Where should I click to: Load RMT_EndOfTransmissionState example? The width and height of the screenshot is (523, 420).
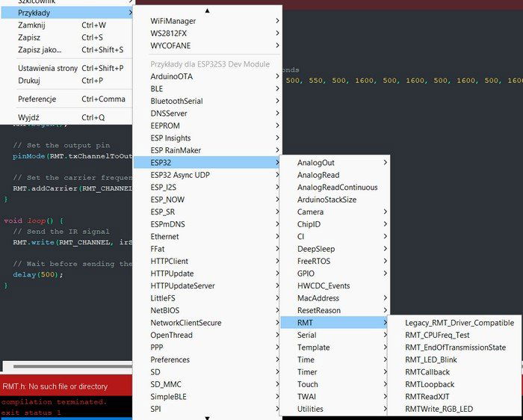tap(454, 348)
